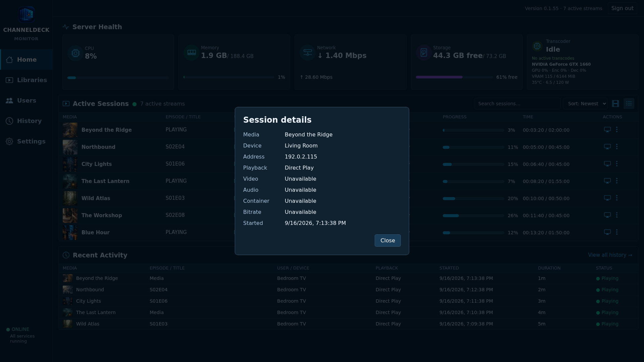Open device info for The Last Lantern

[607, 181]
